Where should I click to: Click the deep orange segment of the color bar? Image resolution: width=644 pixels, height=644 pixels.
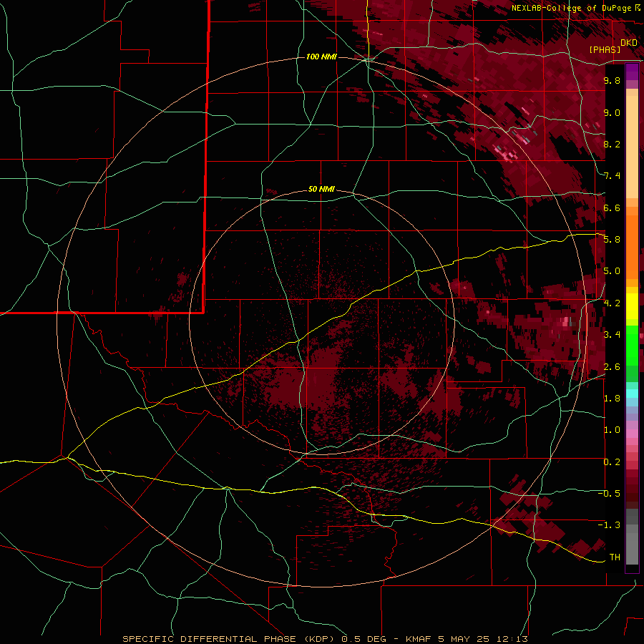point(632,248)
